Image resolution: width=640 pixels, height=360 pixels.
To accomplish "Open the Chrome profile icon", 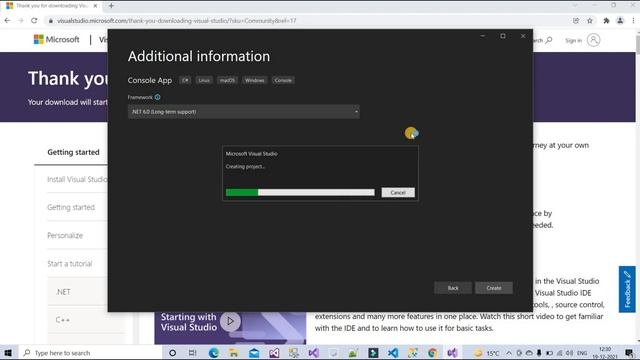I will click(620, 20).
